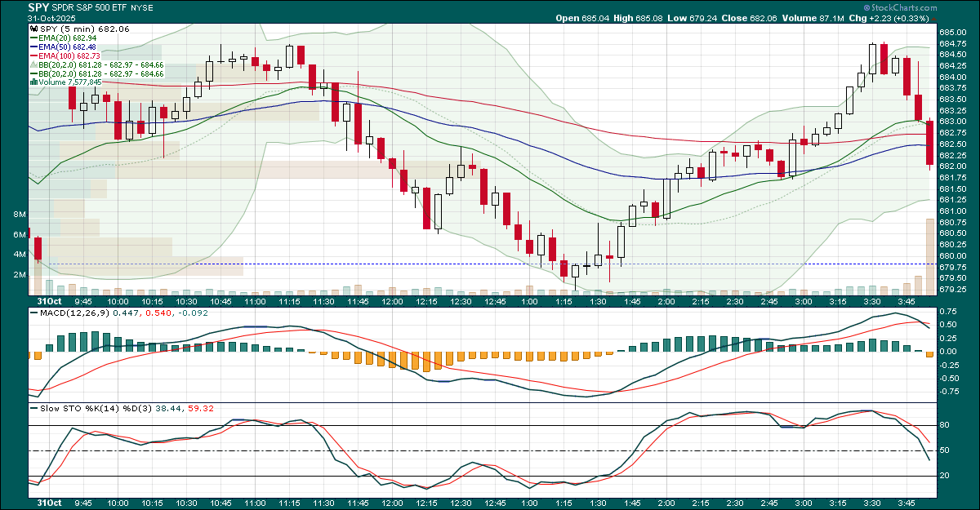Click 683.00 on the price axis

click(x=951, y=122)
